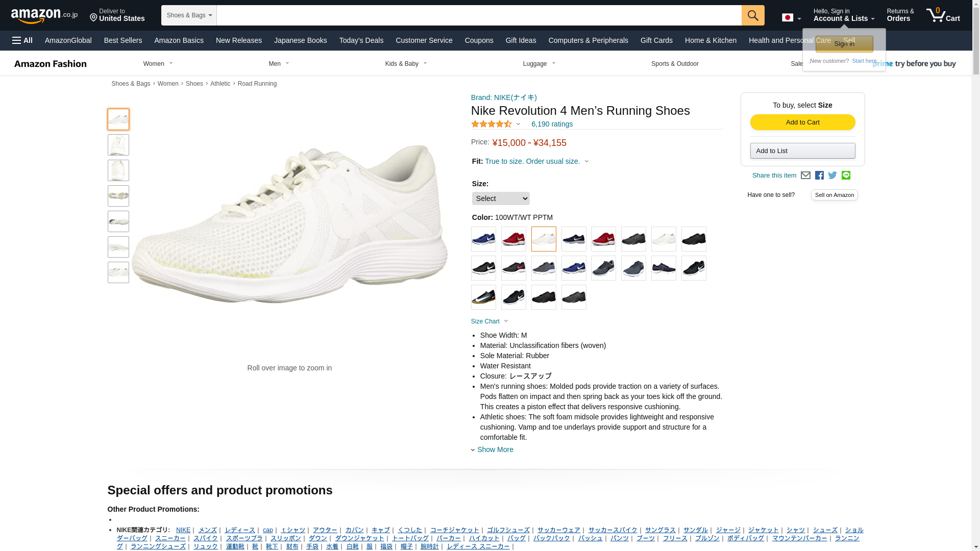Share this item via email icon
This screenshot has width=980, height=551.
(x=805, y=176)
